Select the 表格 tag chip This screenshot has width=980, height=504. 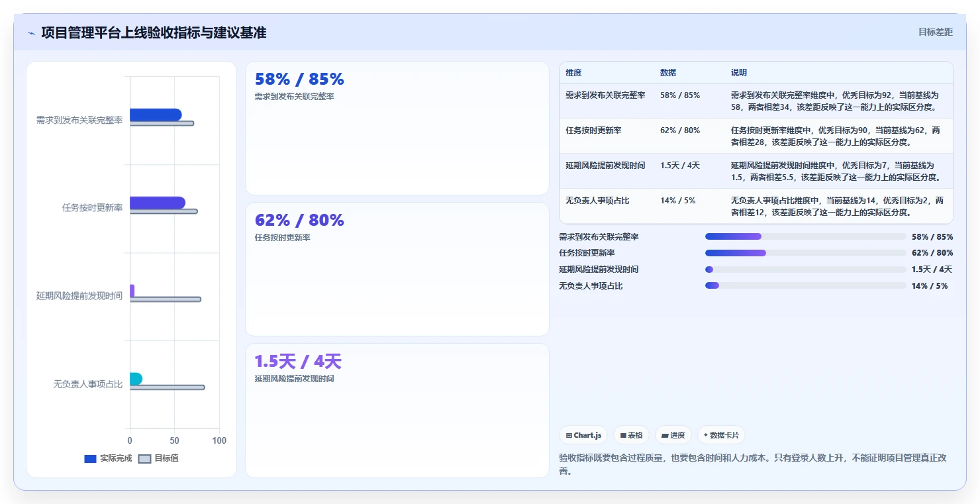(x=632, y=435)
